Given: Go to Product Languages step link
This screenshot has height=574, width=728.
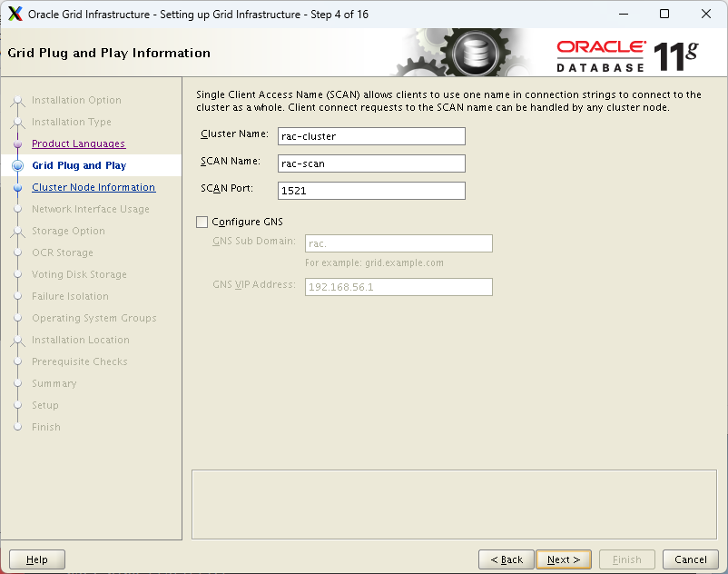Looking at the screenshot, I should [78, 143].
